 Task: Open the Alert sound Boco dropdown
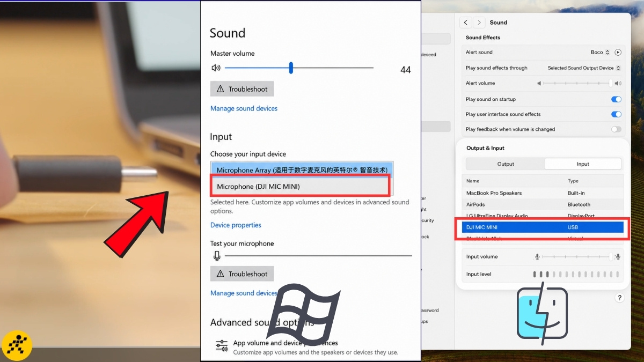click(600, 53)
